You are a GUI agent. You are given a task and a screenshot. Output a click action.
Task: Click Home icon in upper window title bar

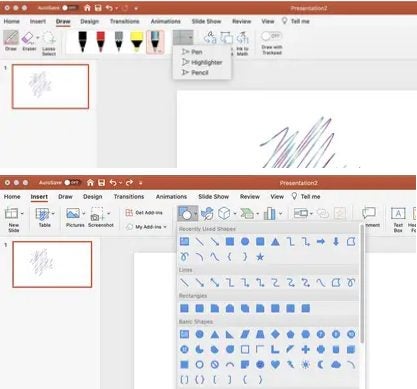[x=87, y=8]
